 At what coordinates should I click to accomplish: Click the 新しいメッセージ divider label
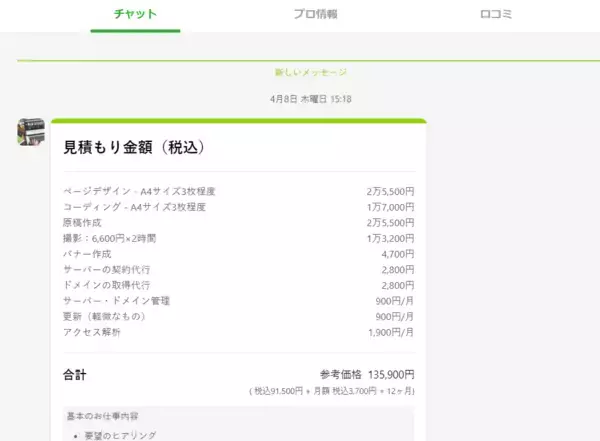[x=311, y=72]
